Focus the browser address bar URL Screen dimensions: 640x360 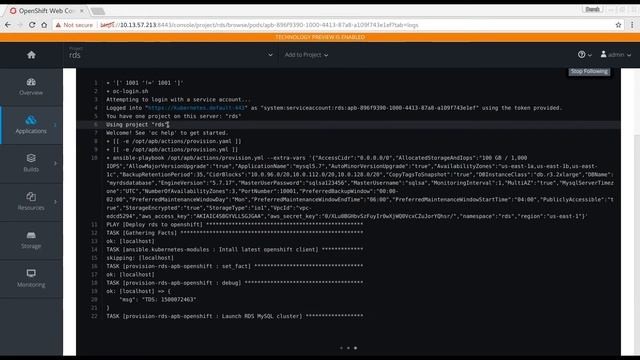point(259,25)
